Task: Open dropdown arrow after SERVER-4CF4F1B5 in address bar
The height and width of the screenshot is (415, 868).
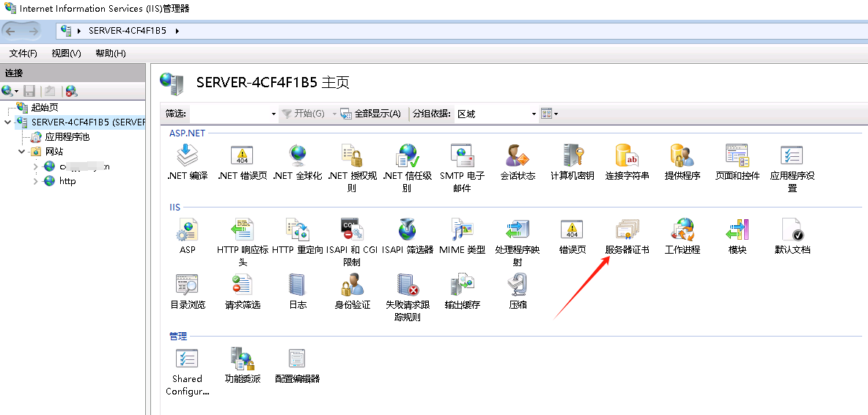Action: (177, 31)
